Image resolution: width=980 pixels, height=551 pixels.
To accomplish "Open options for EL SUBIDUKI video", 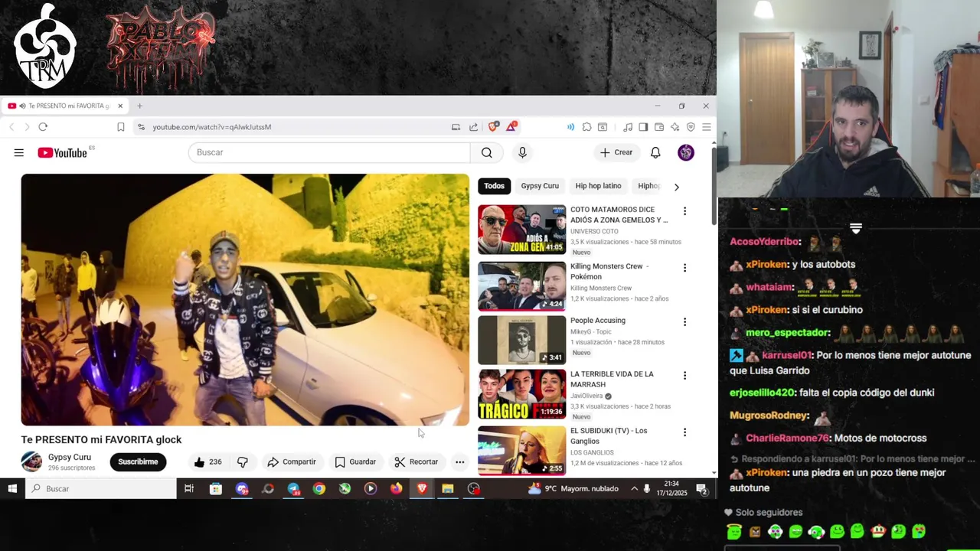I will point(684,432).
